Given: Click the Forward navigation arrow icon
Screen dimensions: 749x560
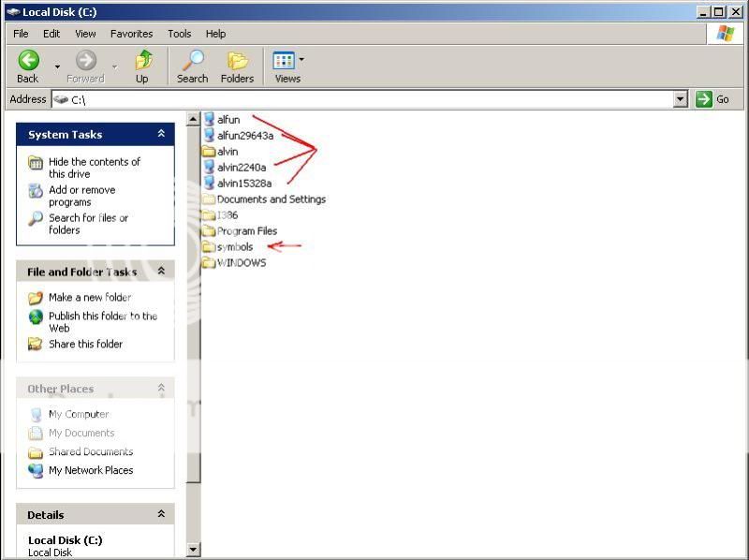Looking at the screenshot, I should pos(86,61).
